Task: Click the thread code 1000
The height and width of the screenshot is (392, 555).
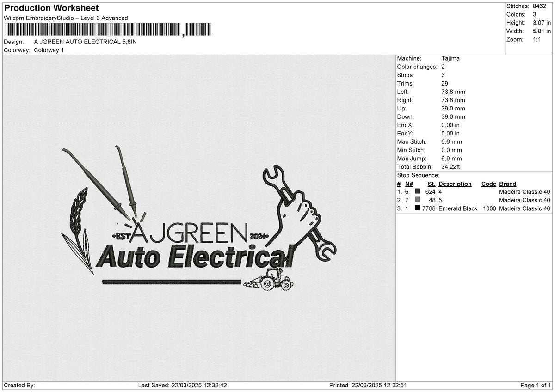Action: [x=489, y=208]
